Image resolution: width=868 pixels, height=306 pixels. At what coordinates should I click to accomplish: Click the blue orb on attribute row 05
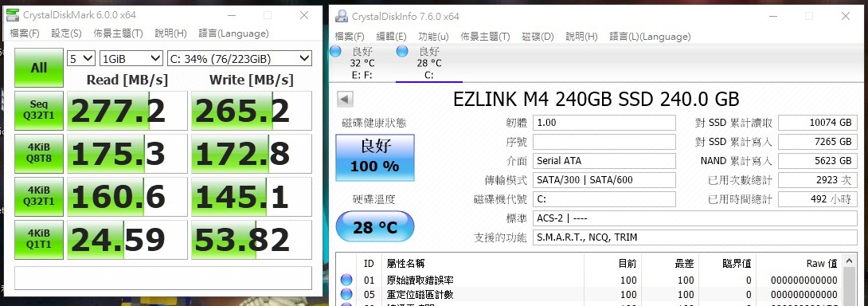coord(346,294)
